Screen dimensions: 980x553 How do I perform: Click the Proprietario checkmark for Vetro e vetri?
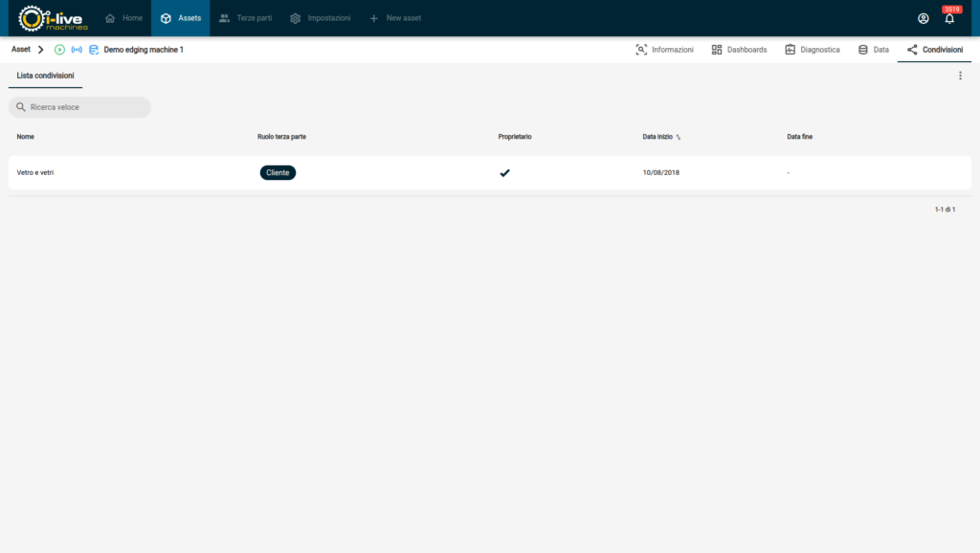click(504, 173)
